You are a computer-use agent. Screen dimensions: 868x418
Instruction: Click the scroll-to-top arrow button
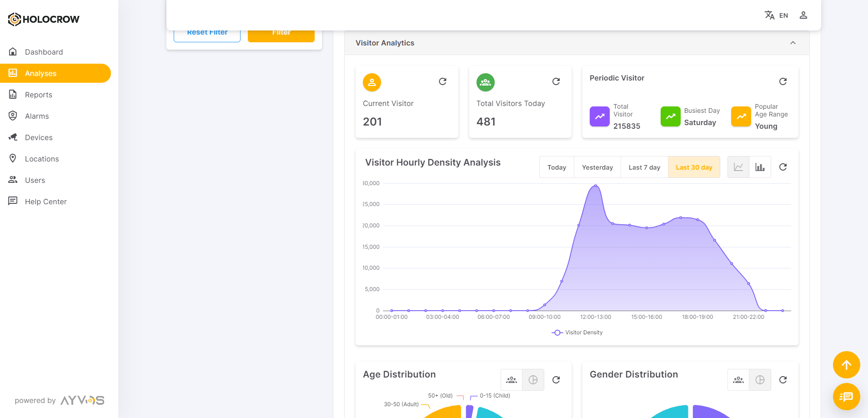[846, 365]
